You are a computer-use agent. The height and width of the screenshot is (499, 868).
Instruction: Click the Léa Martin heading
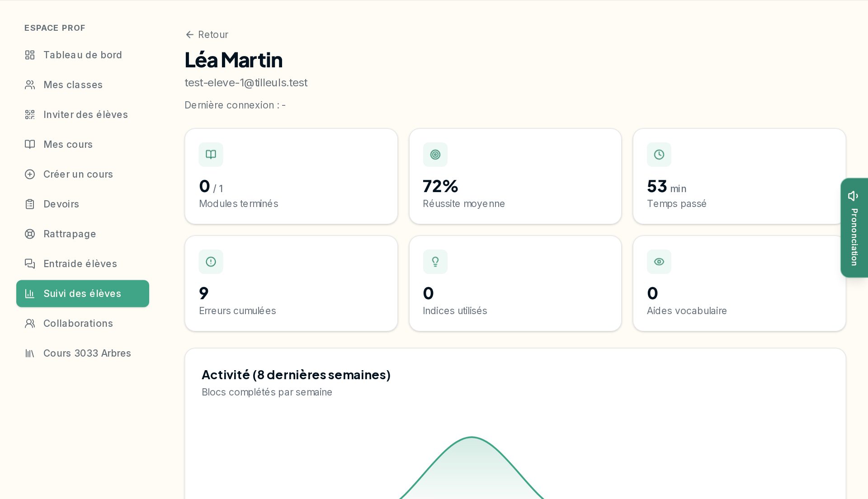234,60
